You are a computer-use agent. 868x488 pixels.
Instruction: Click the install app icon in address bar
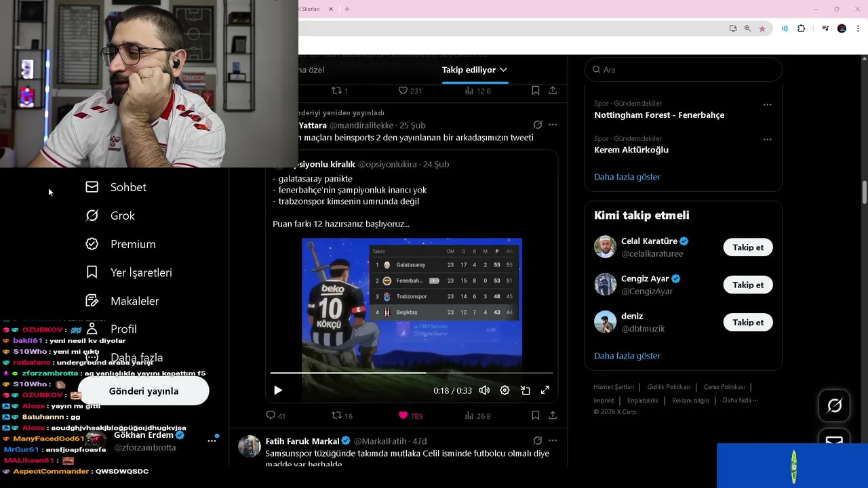[733, 28]
